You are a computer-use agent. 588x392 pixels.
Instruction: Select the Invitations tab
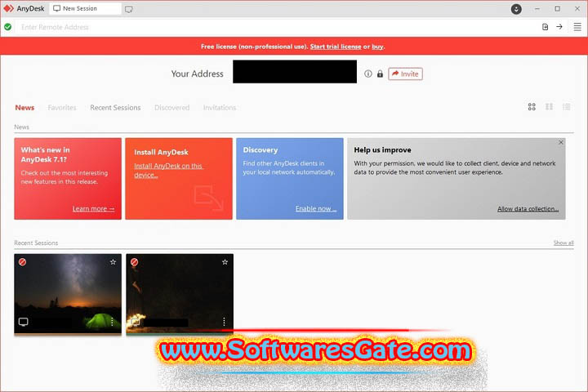click(220, 108)
